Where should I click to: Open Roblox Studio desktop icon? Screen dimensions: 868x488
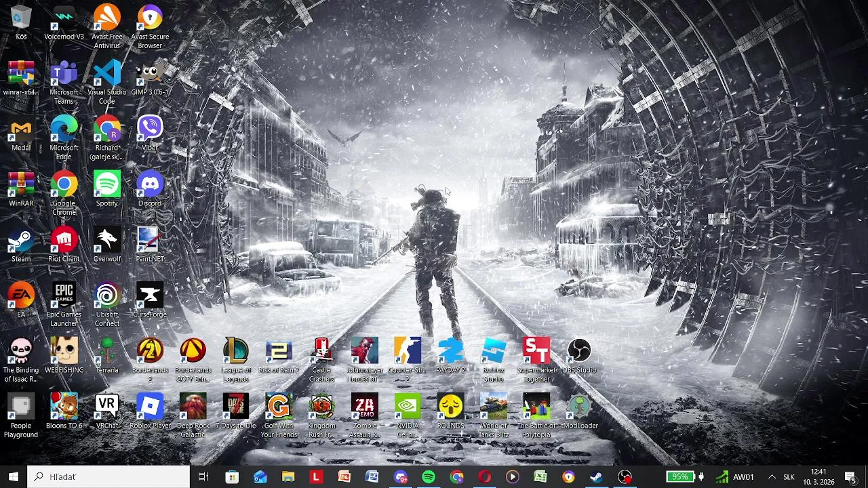494,360
